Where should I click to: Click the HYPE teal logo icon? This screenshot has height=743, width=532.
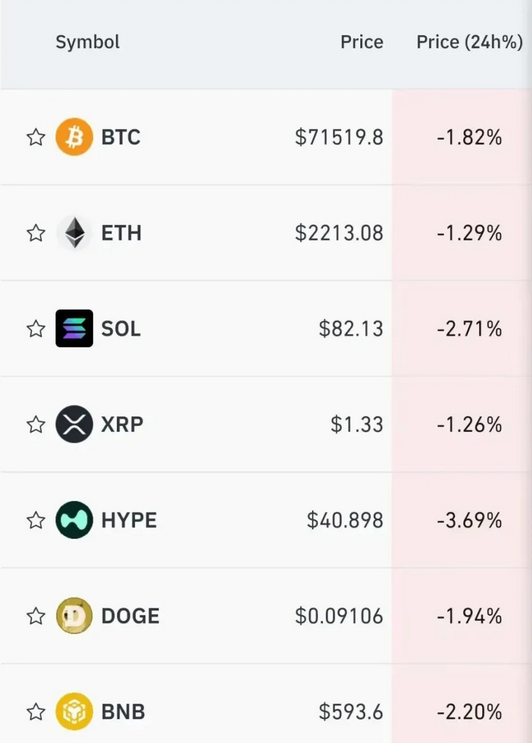point(74,520)
